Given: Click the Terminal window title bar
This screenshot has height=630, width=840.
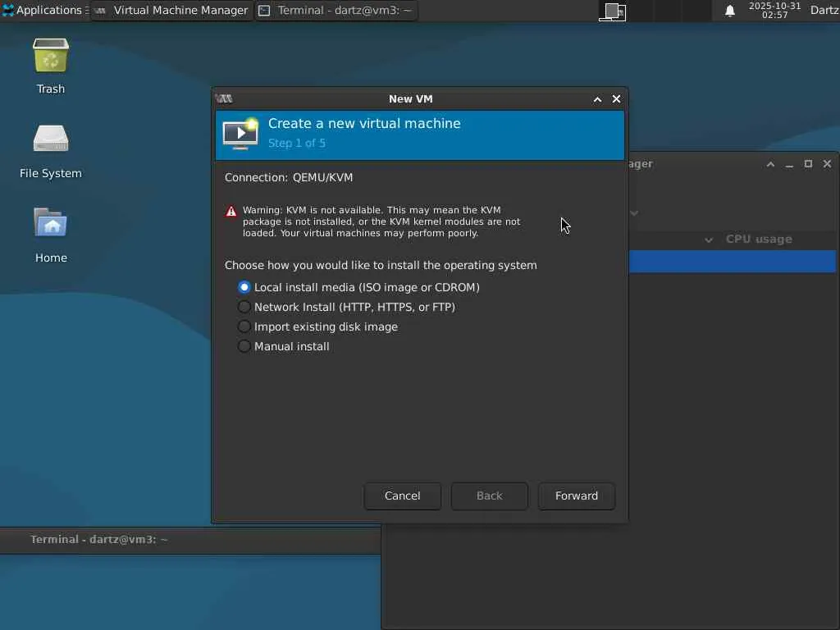Looking at the screenshot, I should [190, 540].
